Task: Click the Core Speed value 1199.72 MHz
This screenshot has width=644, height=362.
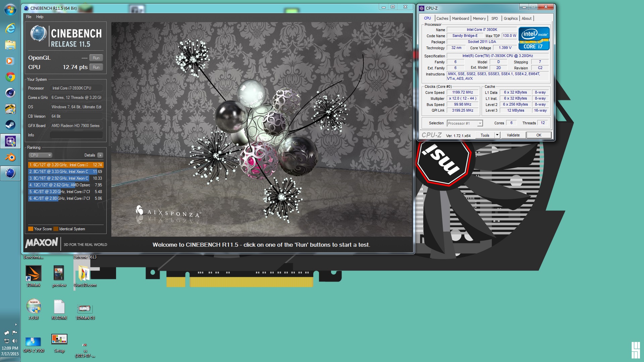Action: [x=462, y=93]
